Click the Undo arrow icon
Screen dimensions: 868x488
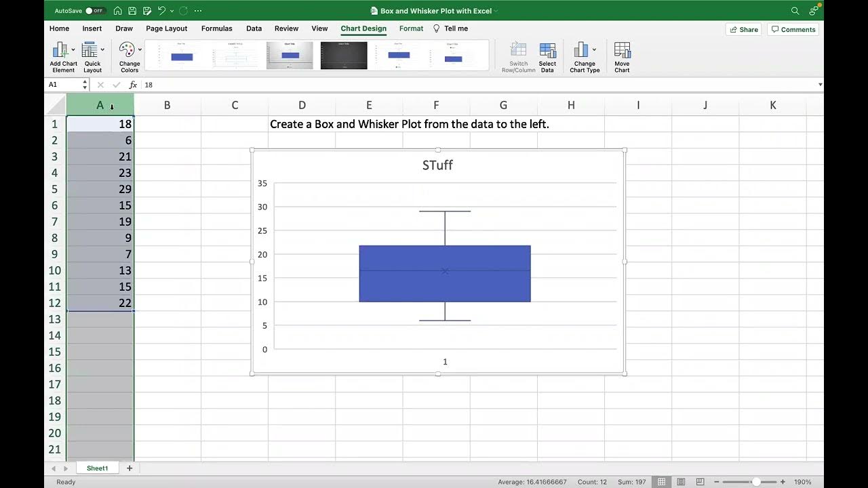(161, 11)
